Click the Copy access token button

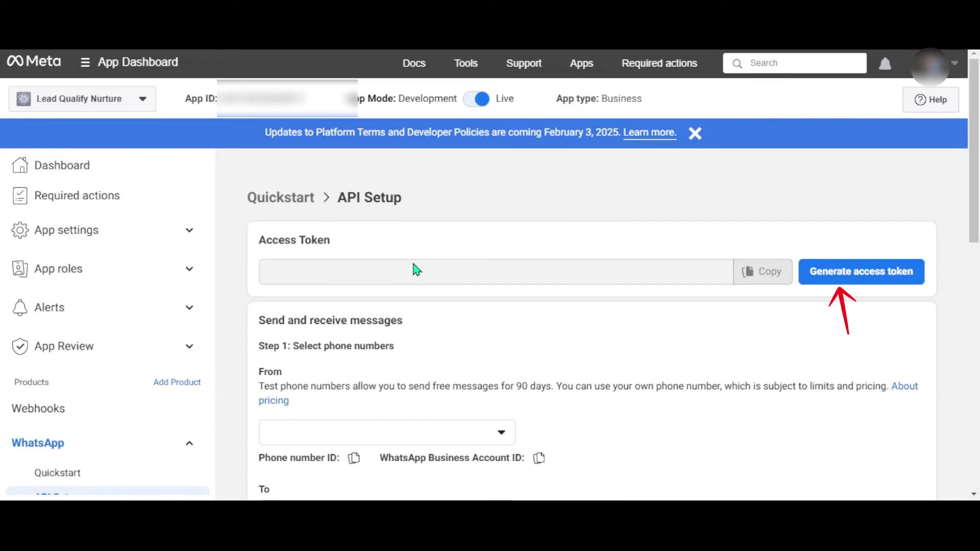coord(763,272)
